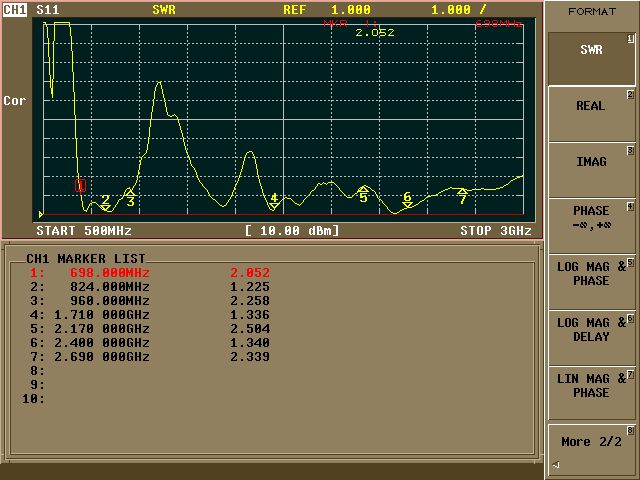Choose LOG MAG & PHASE format

[591, 282]
